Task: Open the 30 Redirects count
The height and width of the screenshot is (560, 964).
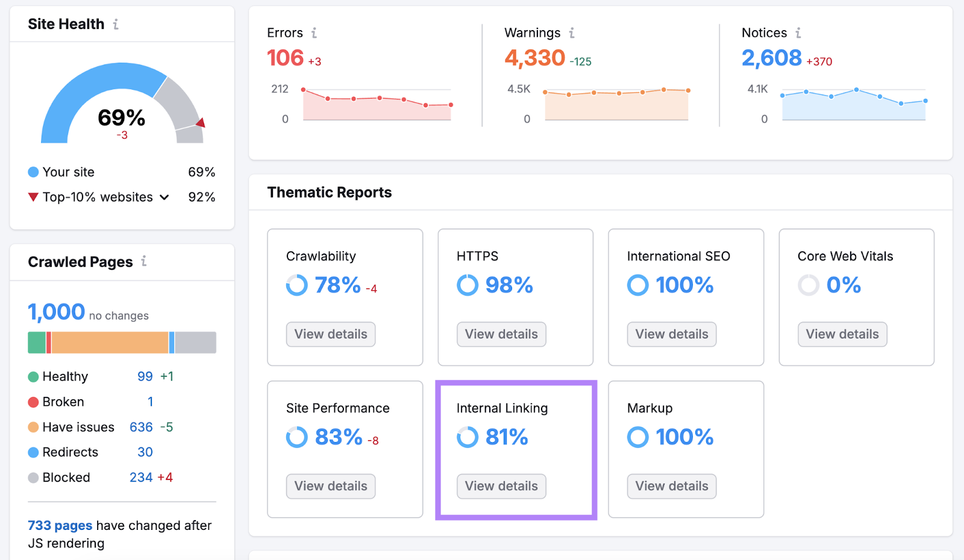Action: click(145, 452)
